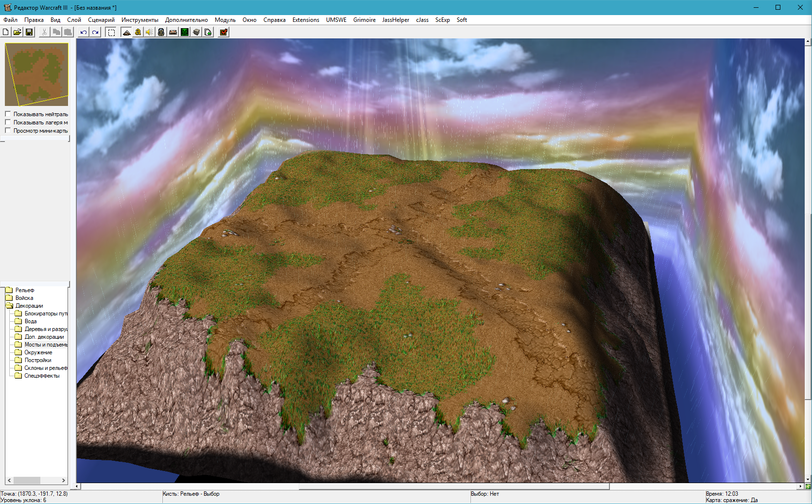Open the Окно menu

coord(249,20)
